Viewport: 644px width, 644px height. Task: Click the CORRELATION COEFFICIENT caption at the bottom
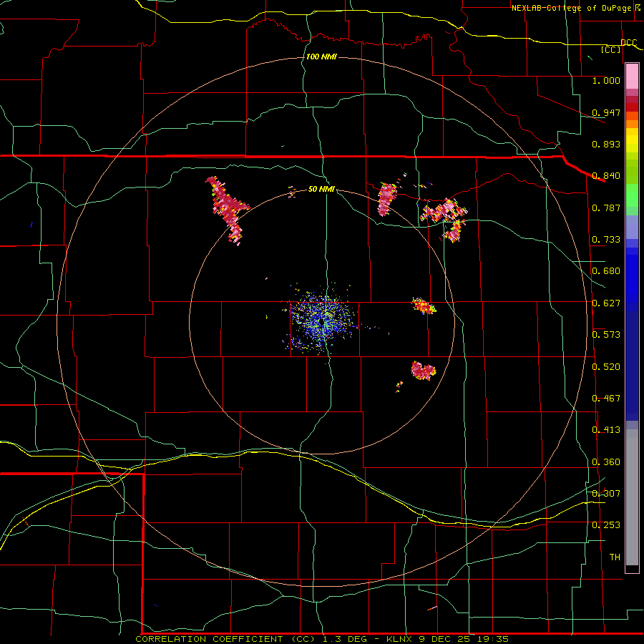coord(322,639)
